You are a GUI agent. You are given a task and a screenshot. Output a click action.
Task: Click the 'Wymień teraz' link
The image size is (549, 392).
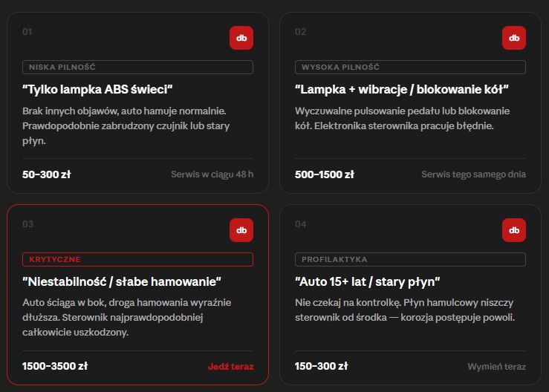tap(496, 367)
